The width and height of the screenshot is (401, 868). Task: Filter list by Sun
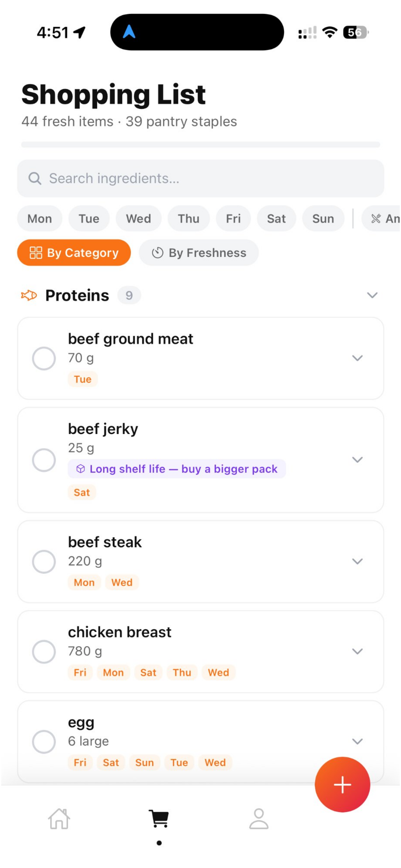(x=323, y=219)
